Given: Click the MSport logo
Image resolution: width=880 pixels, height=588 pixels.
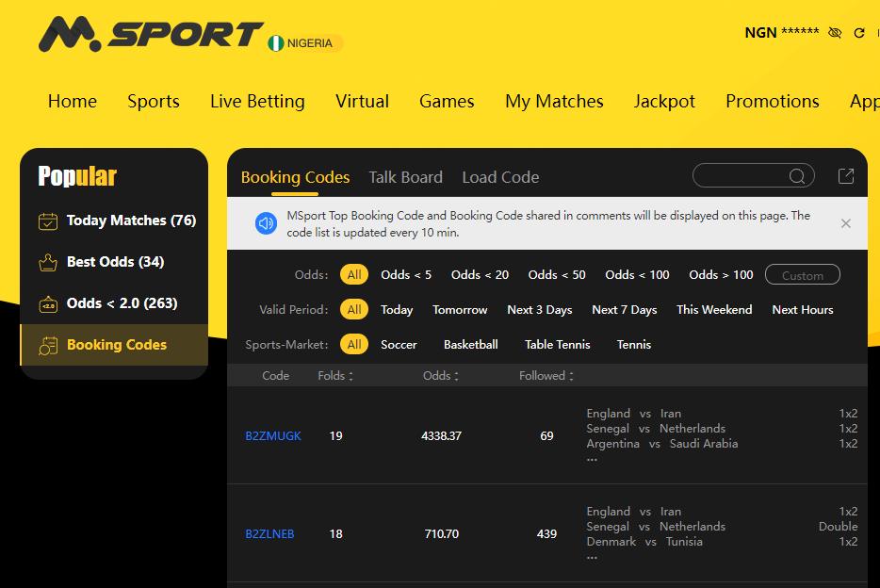Looking at the screenshot, I should point(151,35).
